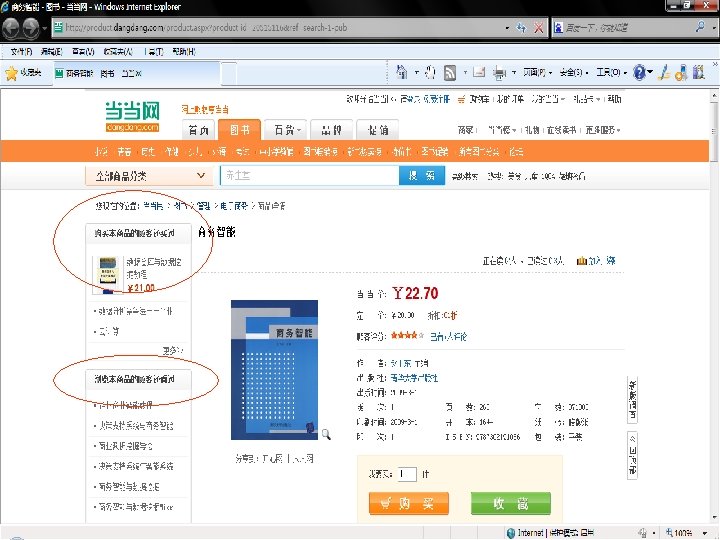The width and height of the screenshot is (720, 540).
Task: Open the 促销 site tab
Action: point(377,130)
